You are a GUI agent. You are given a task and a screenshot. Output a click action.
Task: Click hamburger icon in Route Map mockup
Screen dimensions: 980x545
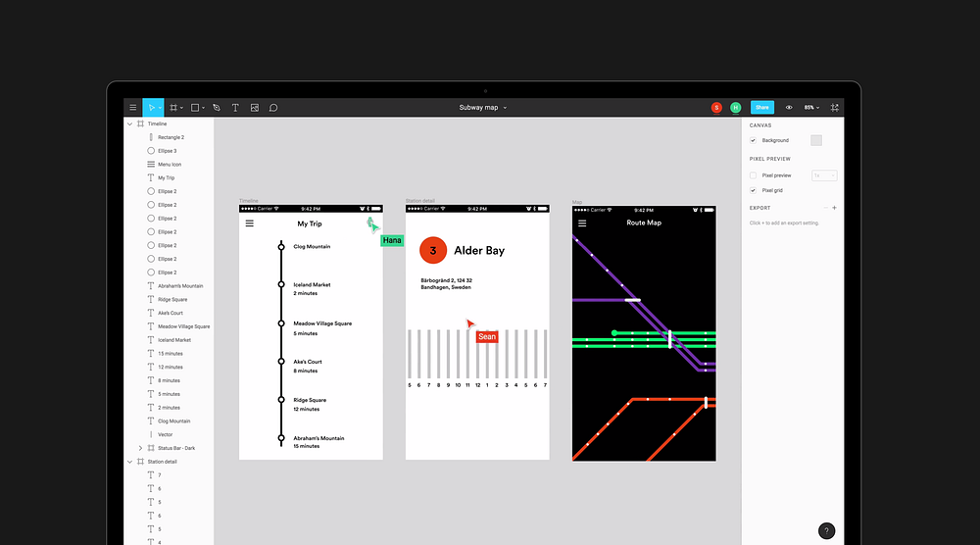coord(582,223)
